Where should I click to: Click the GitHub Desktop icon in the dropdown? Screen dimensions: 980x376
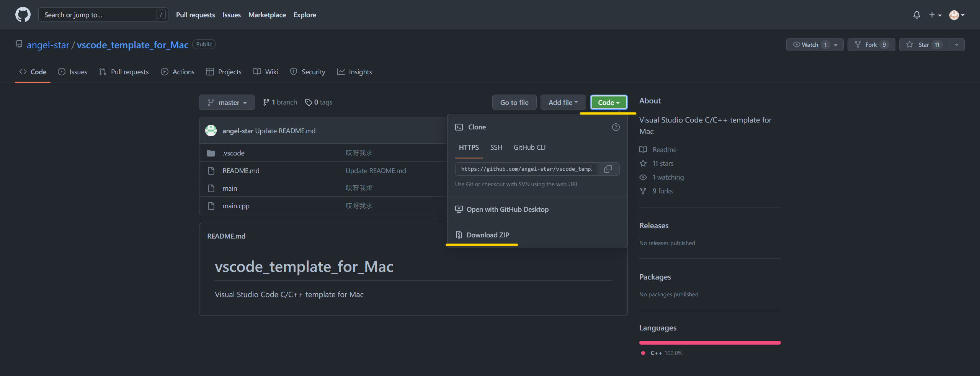click(458, 209)
